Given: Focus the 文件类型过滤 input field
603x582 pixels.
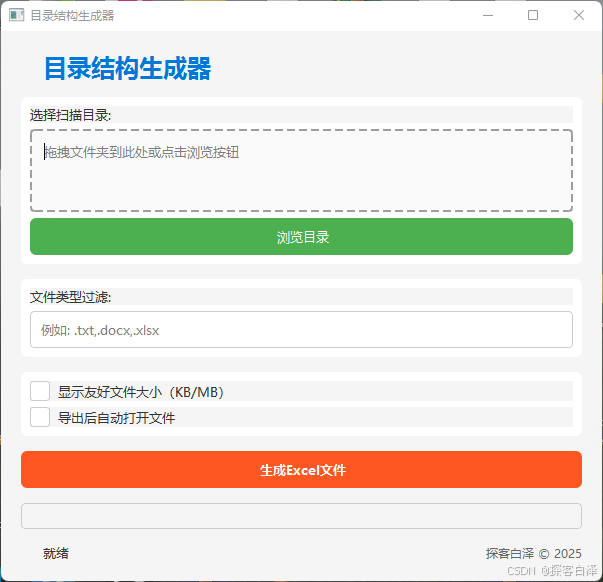Looking at the screenshot, I should tap(301, 330).
